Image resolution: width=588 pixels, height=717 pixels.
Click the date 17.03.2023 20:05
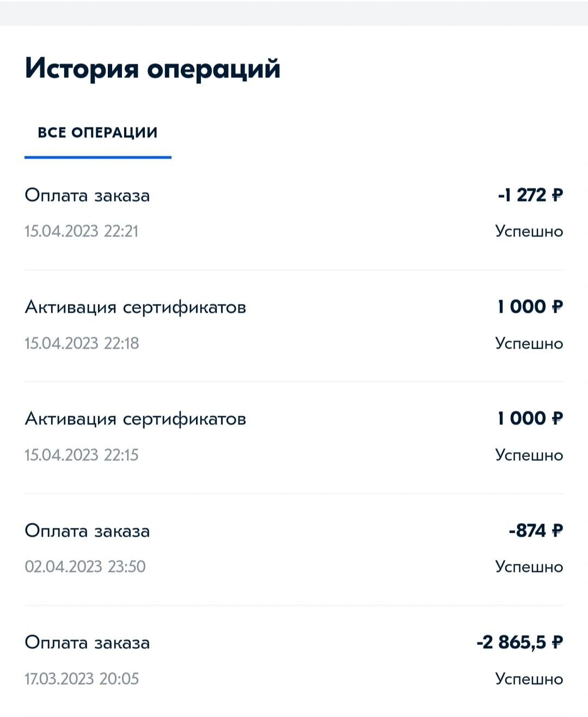[x=82, y=679]
